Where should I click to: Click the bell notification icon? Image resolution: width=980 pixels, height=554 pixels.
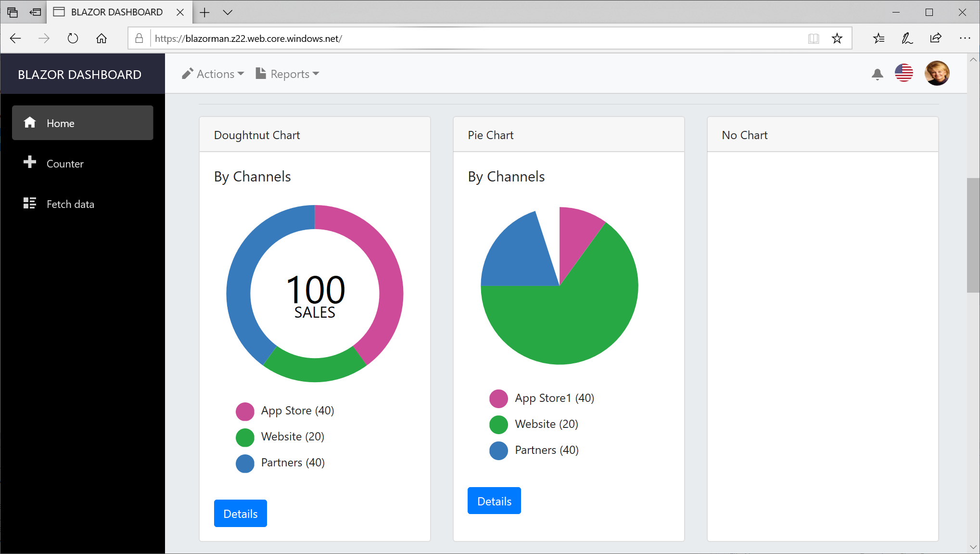point(877,73)
